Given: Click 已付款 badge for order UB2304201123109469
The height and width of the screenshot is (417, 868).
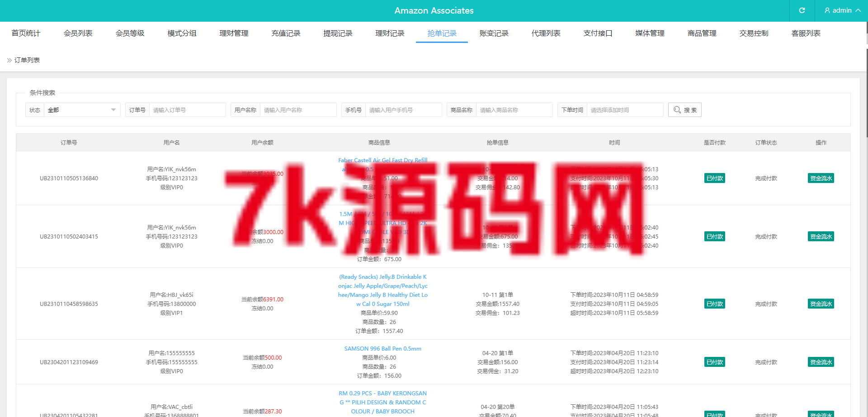Looking at the screenshot, I should click(714, 362).
